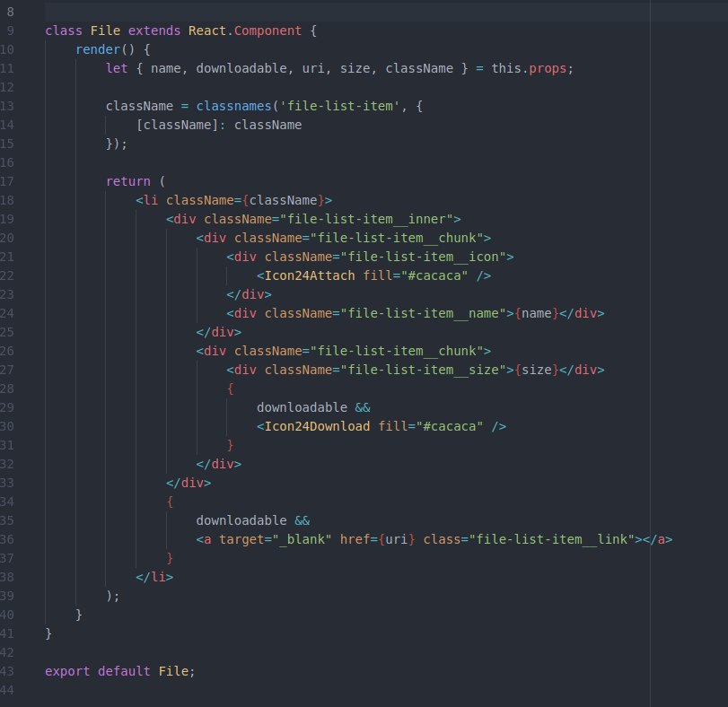Click the 'file-list-item__icon' class string
This screenshot has height=707, width=728.
click(424, 257)
